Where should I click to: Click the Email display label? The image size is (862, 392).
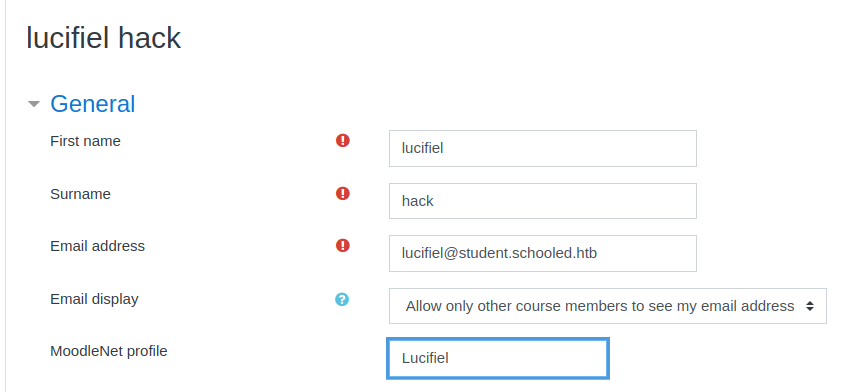tap(94, 299)
